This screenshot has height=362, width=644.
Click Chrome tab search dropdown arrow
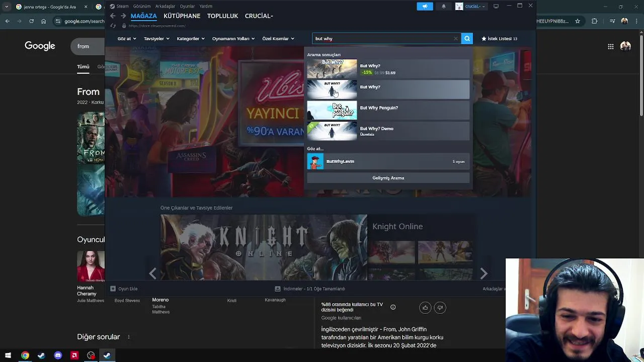(6, 7)
